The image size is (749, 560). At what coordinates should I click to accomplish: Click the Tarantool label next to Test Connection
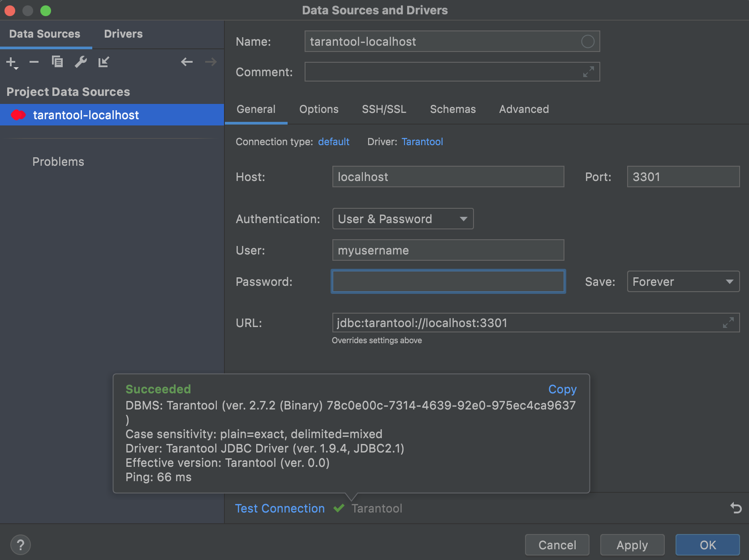tap(377, 508)
